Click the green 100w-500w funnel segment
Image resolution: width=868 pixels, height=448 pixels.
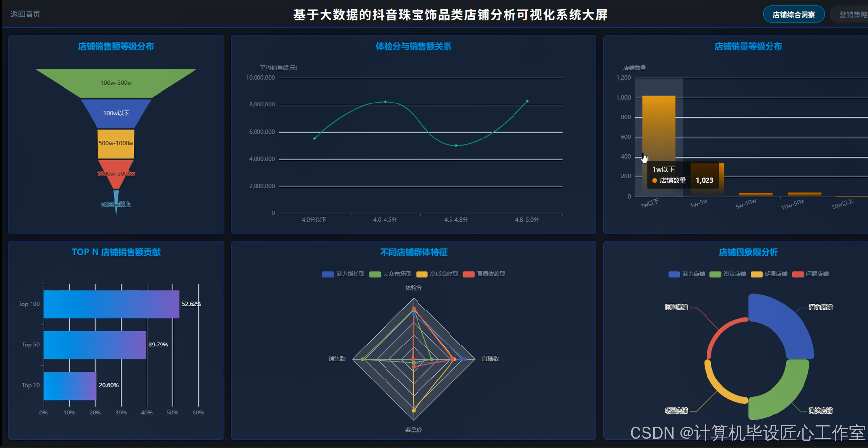116,83
